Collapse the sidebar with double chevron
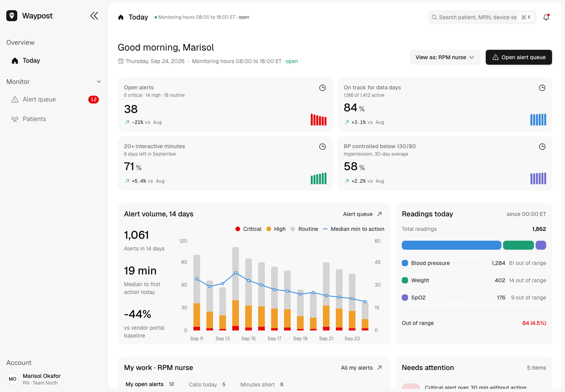 point(94,16)
